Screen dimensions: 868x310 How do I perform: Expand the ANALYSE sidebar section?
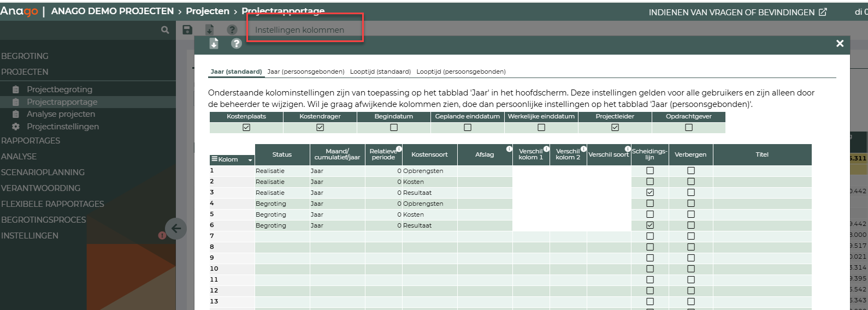[x=19, y=157]
